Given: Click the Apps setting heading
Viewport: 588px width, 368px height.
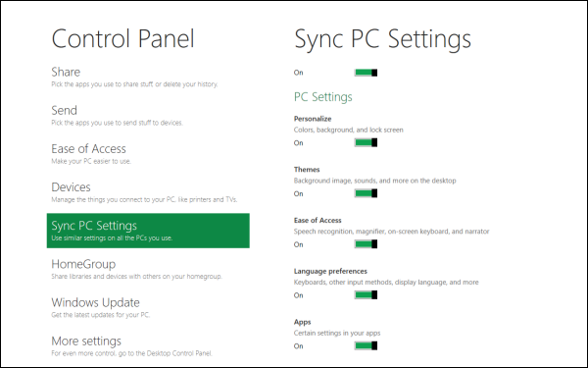Looking at the screenshot, I should pos(302,322).
